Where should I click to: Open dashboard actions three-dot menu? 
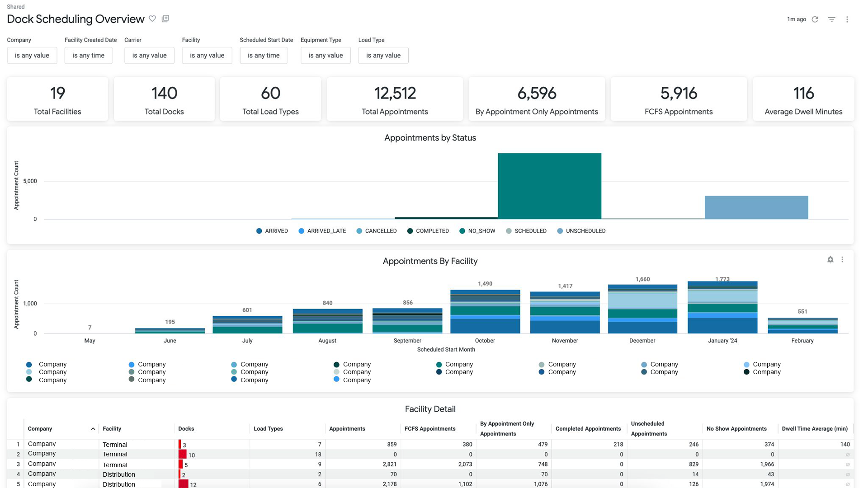coord(847,19)
